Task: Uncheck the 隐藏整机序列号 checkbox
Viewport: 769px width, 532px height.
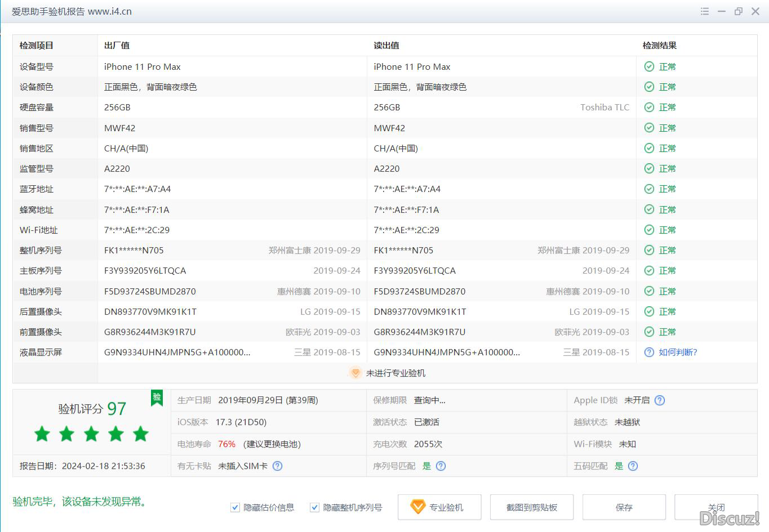Action: pos(314,507)
